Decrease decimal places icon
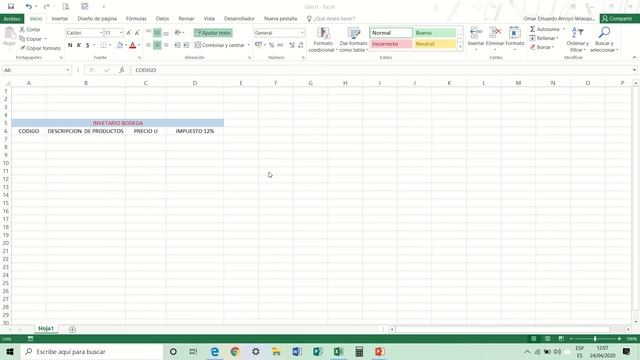Screen dimensions: 640x360 [x=301, y=45]
